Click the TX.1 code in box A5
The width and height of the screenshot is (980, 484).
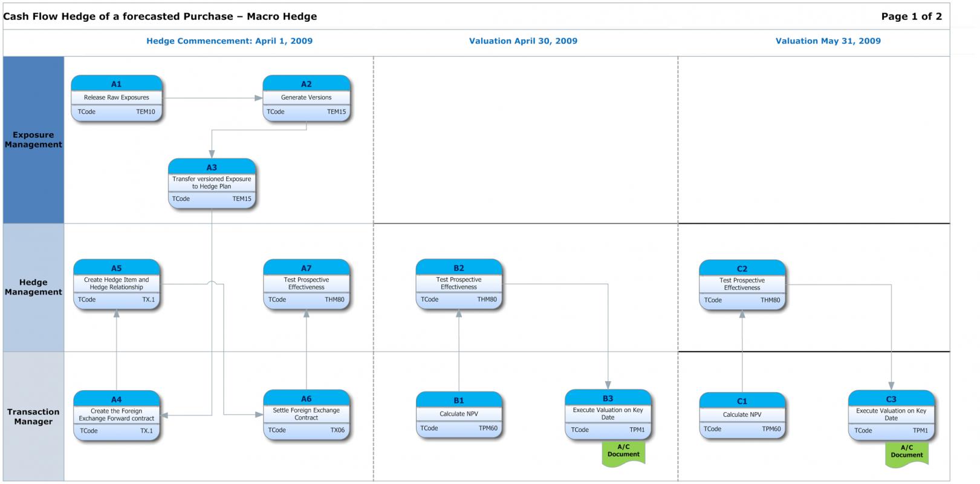coord(149,300)
